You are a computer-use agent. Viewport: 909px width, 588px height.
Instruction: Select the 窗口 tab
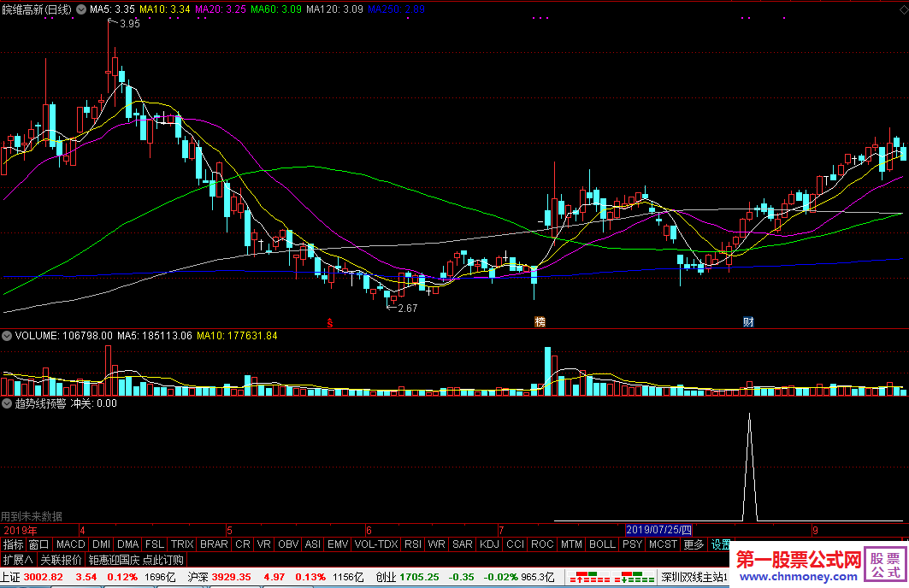(x=38, y=544)
